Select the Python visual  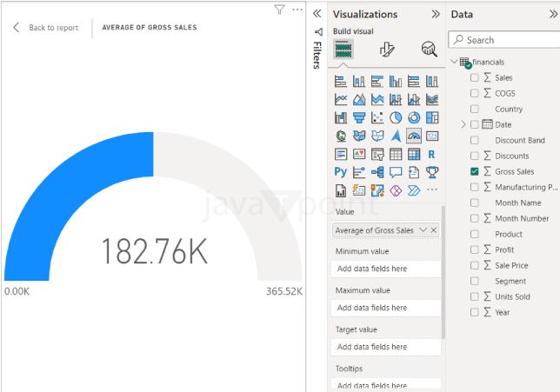point(341,172)
